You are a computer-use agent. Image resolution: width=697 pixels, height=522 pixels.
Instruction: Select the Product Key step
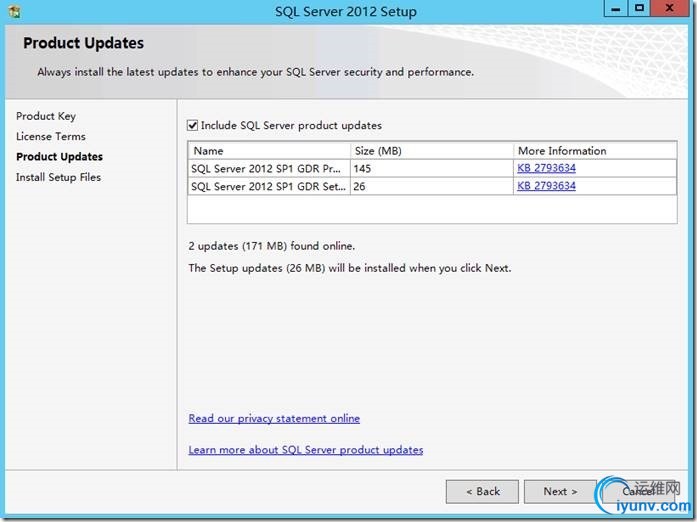[x=46, y=116]
